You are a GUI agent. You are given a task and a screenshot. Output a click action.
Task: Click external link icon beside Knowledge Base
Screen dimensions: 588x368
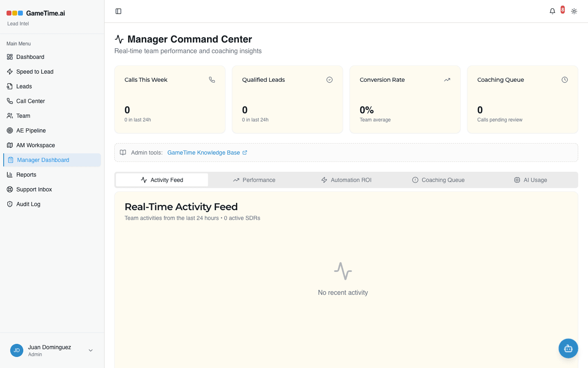245,153
